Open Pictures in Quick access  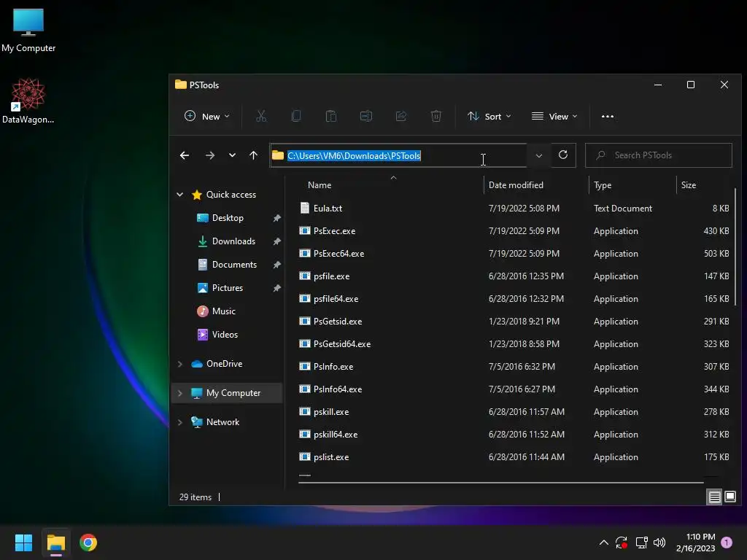click(x=228, y=287)
